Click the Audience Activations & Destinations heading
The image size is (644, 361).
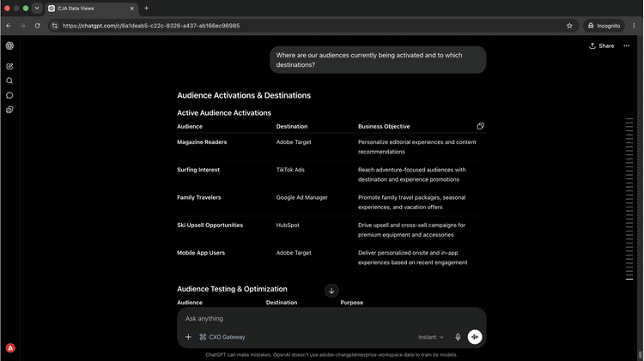244,95
